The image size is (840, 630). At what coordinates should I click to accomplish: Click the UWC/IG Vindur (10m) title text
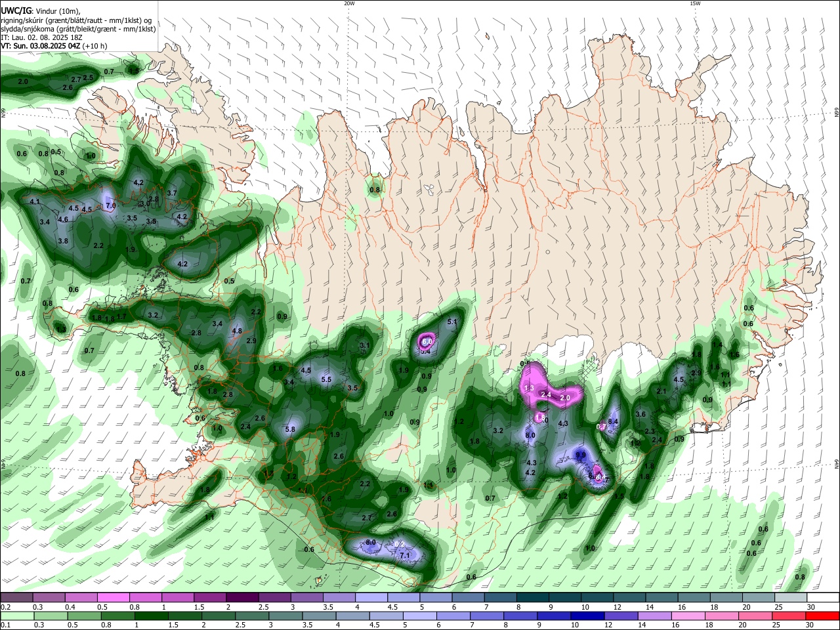tap(41, 11)
